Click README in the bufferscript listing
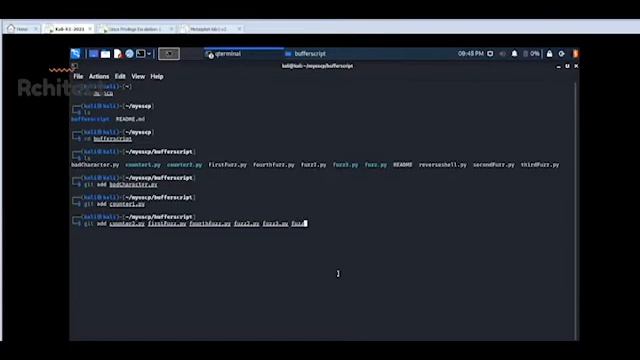This screenshot has width=640, height=360. point(402,165)
